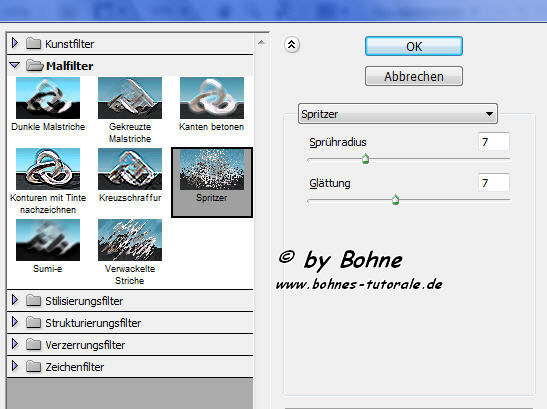Image resolution: width=547 pixels, height=409 pixels.
Task: Apply the Kreuzschraffur filter thumbnail
Action: 130,169
